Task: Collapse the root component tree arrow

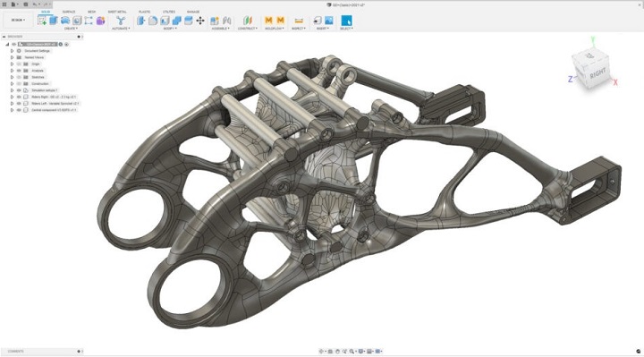Action: click(7, 45)
